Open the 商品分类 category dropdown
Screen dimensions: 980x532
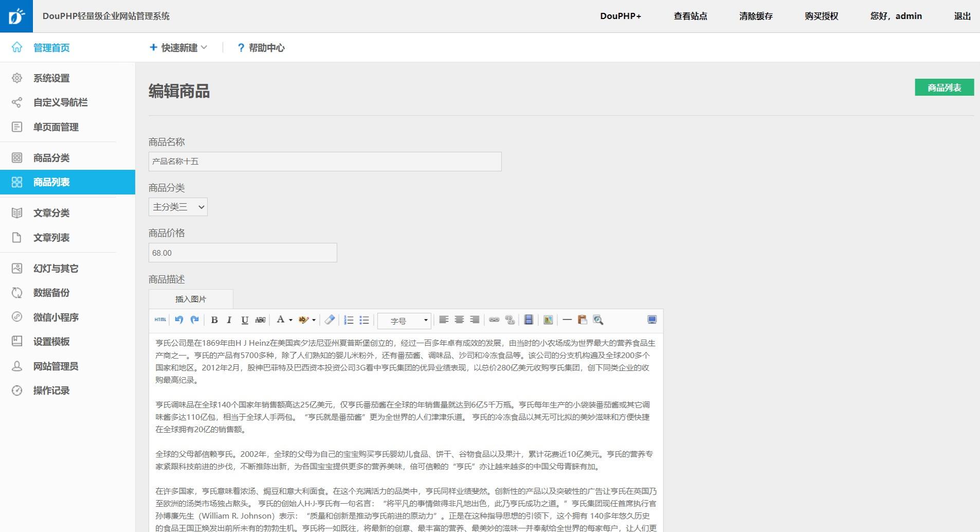click(177, 206)
